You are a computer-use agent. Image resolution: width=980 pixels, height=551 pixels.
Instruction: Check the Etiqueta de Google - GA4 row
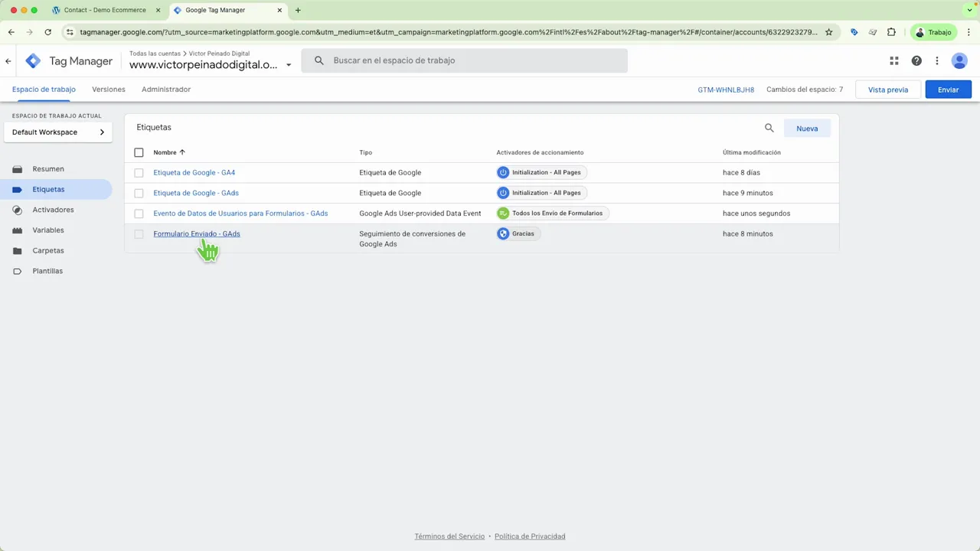139,172
